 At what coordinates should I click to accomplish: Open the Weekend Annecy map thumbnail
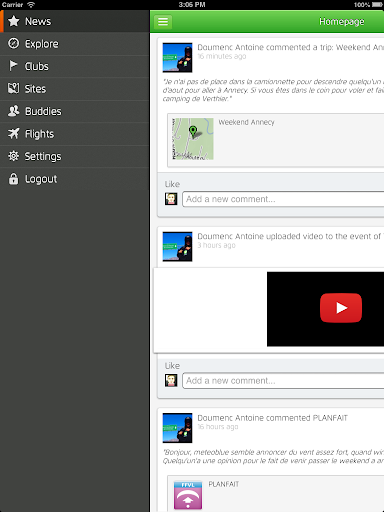pos(193,139)
